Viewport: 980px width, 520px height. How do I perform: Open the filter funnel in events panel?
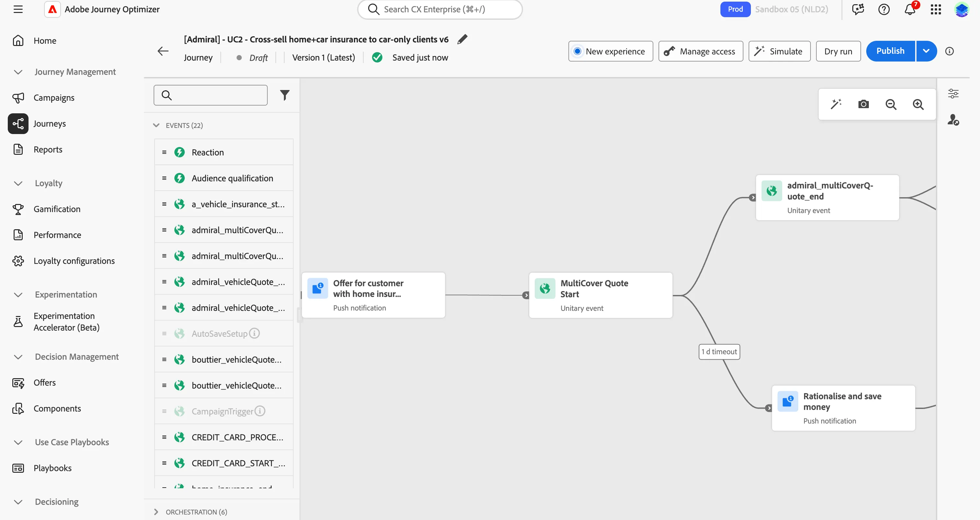pyautogui.click(x=285, y=95)
